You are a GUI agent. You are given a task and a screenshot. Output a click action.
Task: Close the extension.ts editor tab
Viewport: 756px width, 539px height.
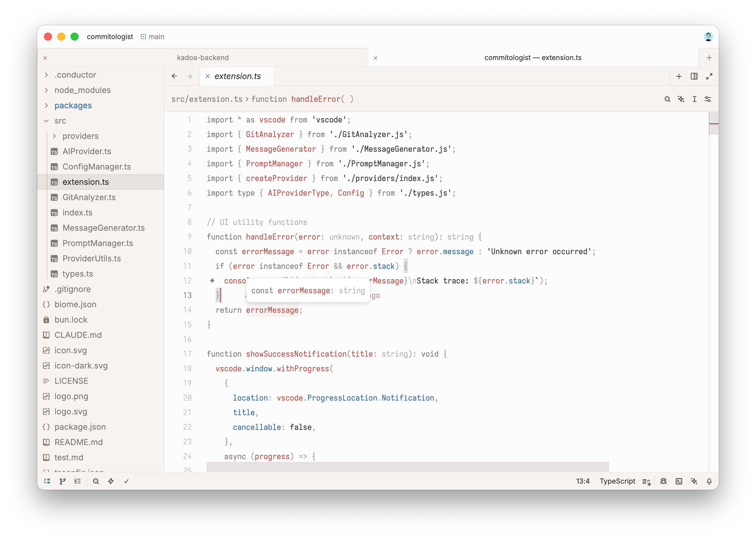(x=207, y=76)
